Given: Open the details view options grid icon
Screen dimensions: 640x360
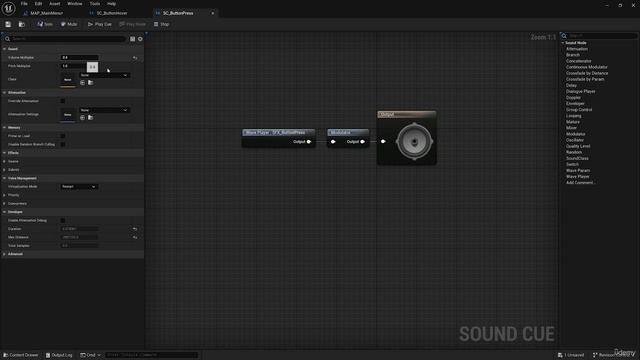Looking at the screenshot, I should 132,39.
